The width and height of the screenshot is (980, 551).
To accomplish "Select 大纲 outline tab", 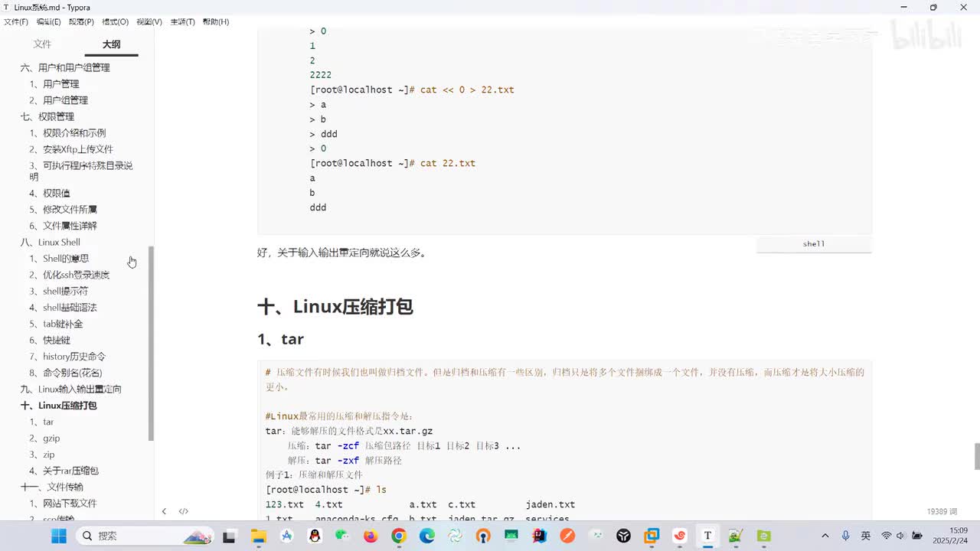I will click(112, 44).
